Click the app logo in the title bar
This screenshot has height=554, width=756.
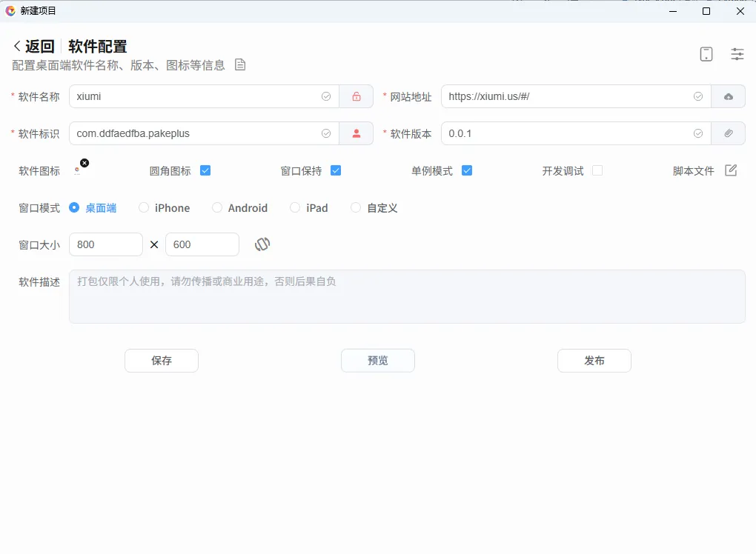click(10, 10)
